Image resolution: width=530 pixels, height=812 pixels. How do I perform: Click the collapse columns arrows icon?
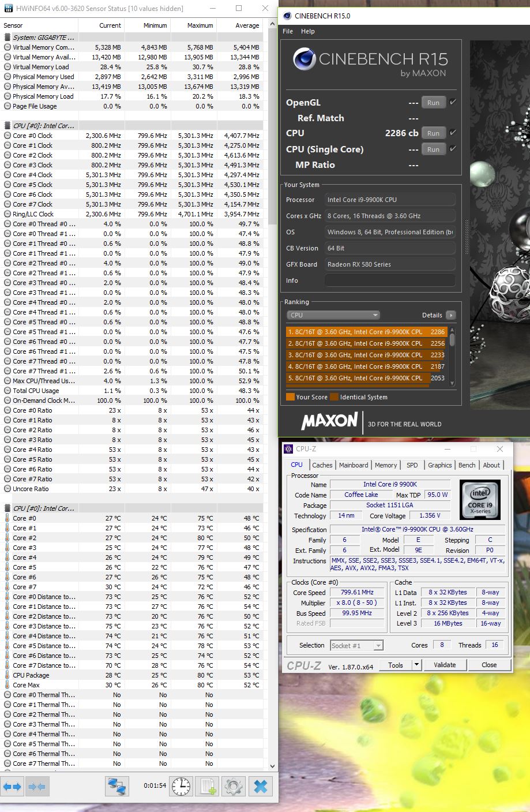point(36,786)
